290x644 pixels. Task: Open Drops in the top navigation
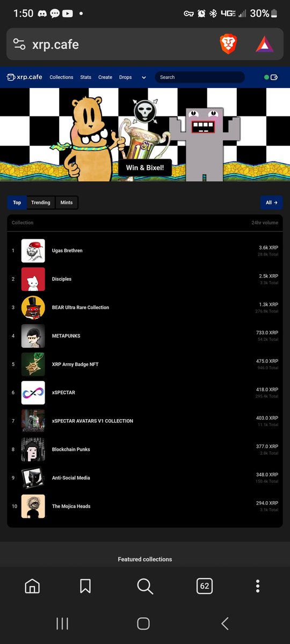click(x=125, y=77)
